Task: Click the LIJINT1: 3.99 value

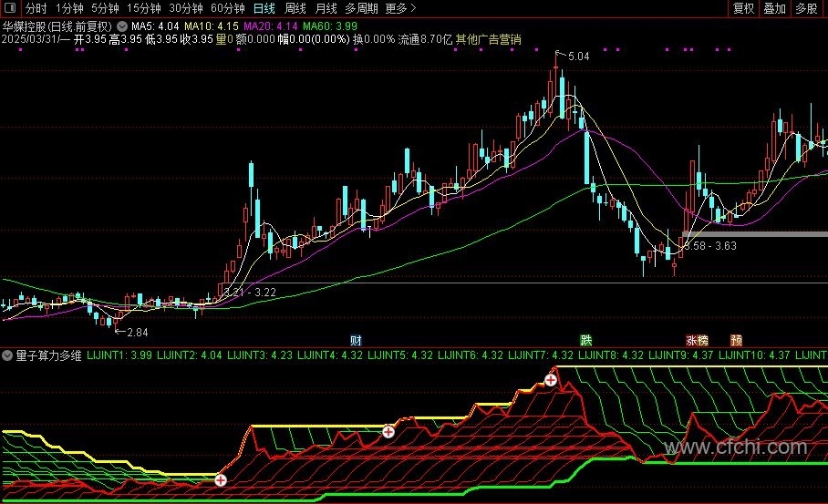Action: pyautogui.click(x=119, y=355)
